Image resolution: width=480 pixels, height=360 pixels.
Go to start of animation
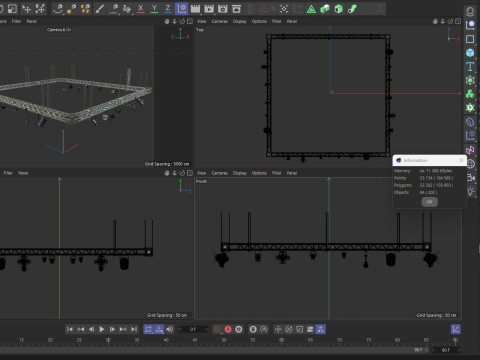coord(69,329)
